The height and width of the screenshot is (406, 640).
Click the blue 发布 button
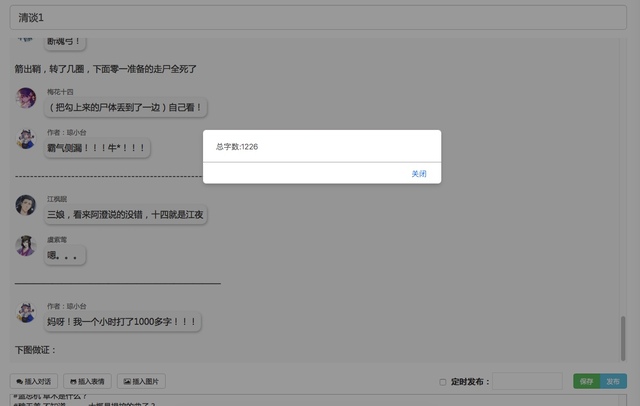pyautogui.click(x=613, y=382)
